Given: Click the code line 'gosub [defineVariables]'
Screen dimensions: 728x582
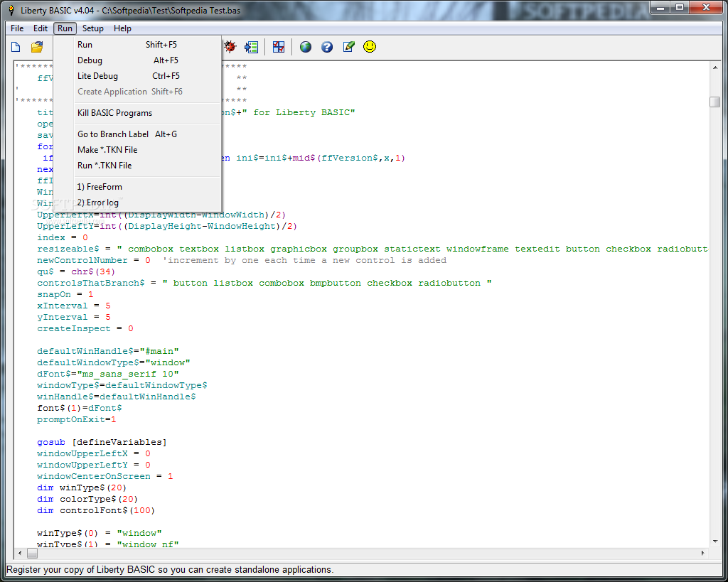Looking at the screenshot, I should [102, 442].
